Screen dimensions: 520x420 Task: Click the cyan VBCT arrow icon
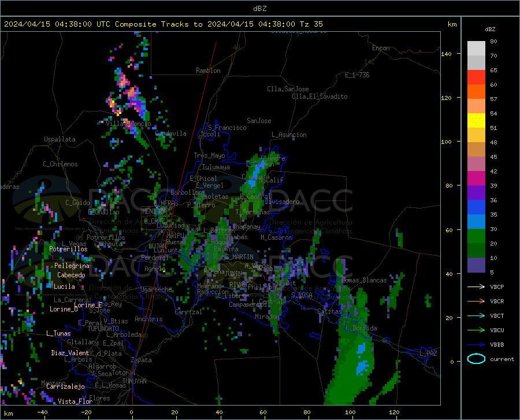[476, 315]
